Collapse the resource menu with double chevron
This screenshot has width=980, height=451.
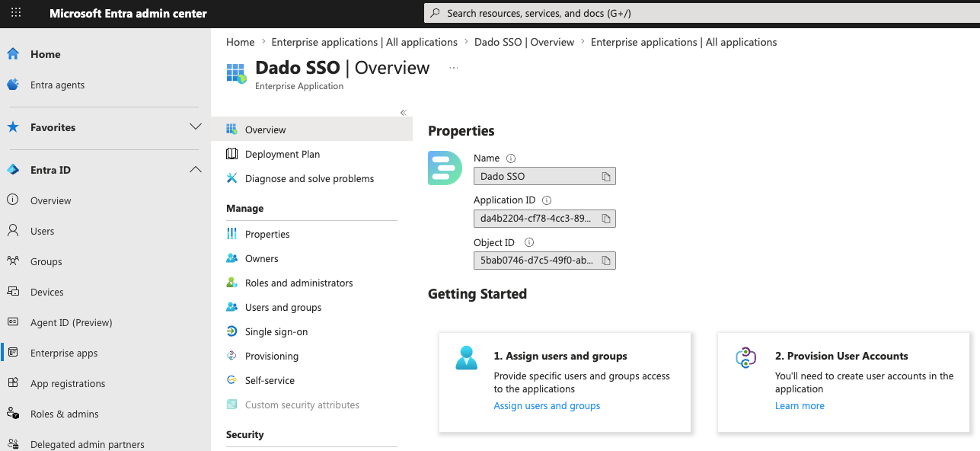point(404,113)
